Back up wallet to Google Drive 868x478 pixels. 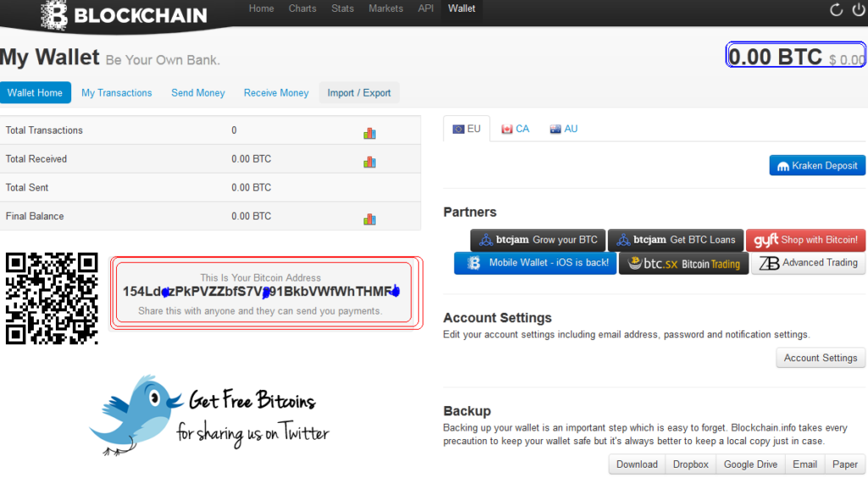pos(750,464)
